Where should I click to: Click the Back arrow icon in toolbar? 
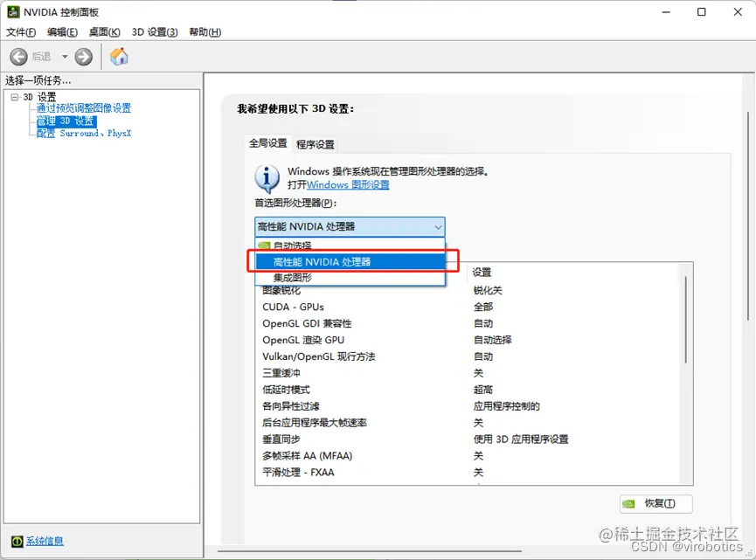(19, 57)
